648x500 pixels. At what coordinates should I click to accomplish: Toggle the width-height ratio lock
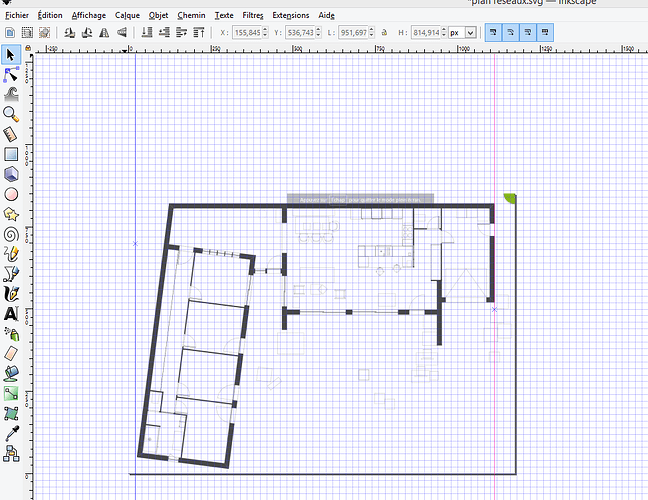click(384, 32)
